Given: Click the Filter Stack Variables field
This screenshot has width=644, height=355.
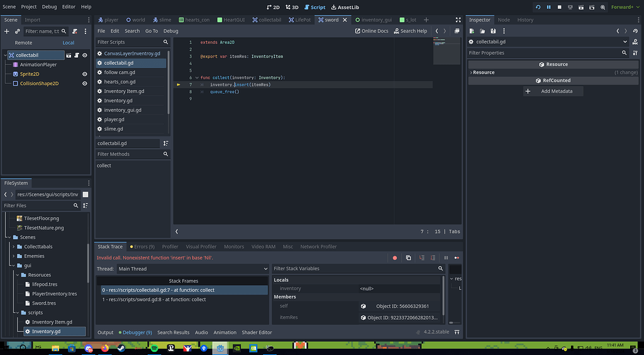Looking at the screenshot, I should pos(358,269).
